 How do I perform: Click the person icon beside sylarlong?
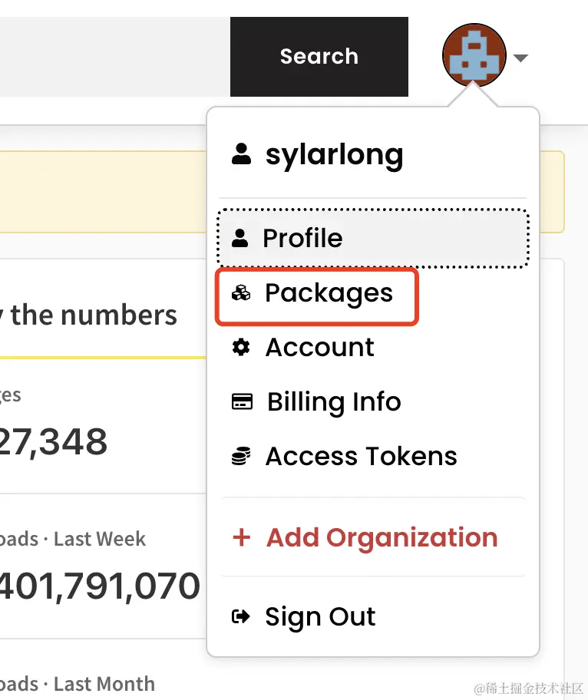(241, 154)
